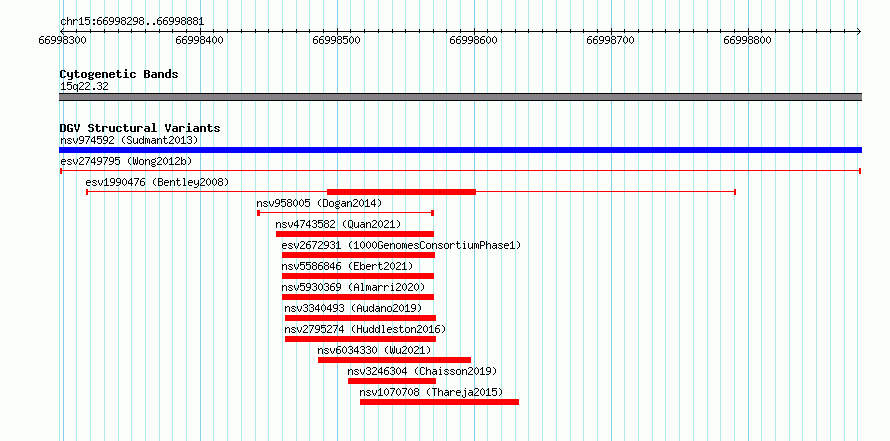Click the Cytogenetic Bands track title

119,74
